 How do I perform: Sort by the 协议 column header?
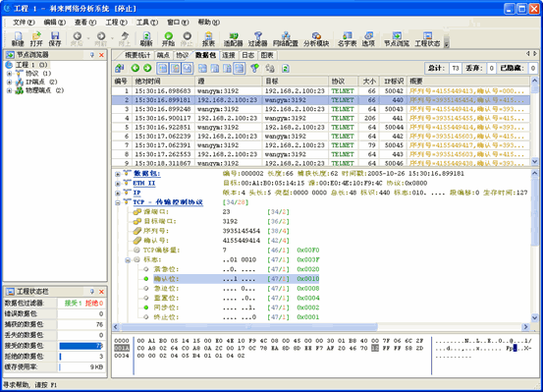point(344,82)
